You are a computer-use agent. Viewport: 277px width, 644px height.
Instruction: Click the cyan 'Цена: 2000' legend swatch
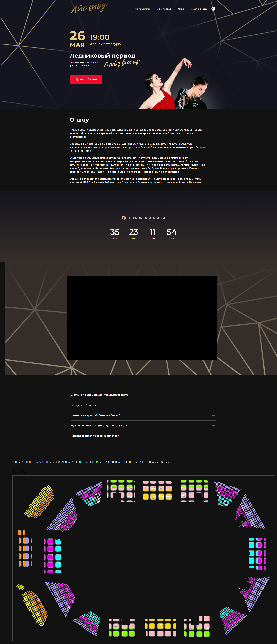80,462
